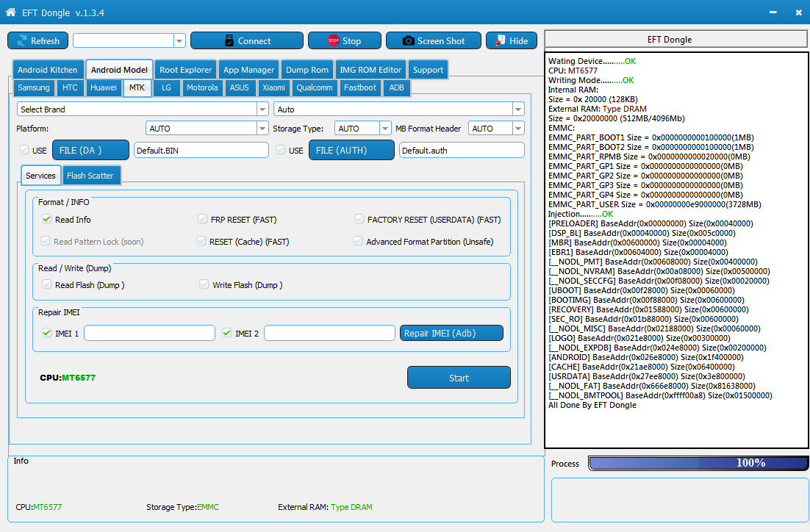Image resolution: width=810 pixels, height=532 pixels.
Task: Select the Services tab
Action: (41, 176)
